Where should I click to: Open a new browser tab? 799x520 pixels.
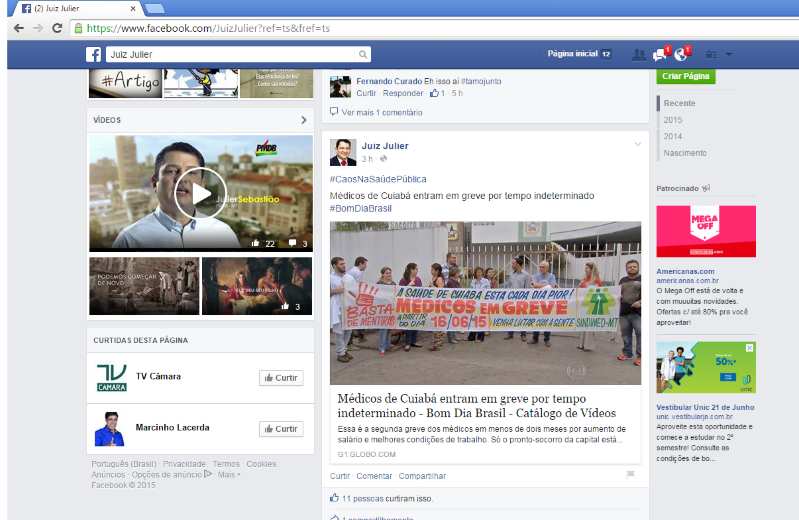pyautogui.click(x=154, y=9)
